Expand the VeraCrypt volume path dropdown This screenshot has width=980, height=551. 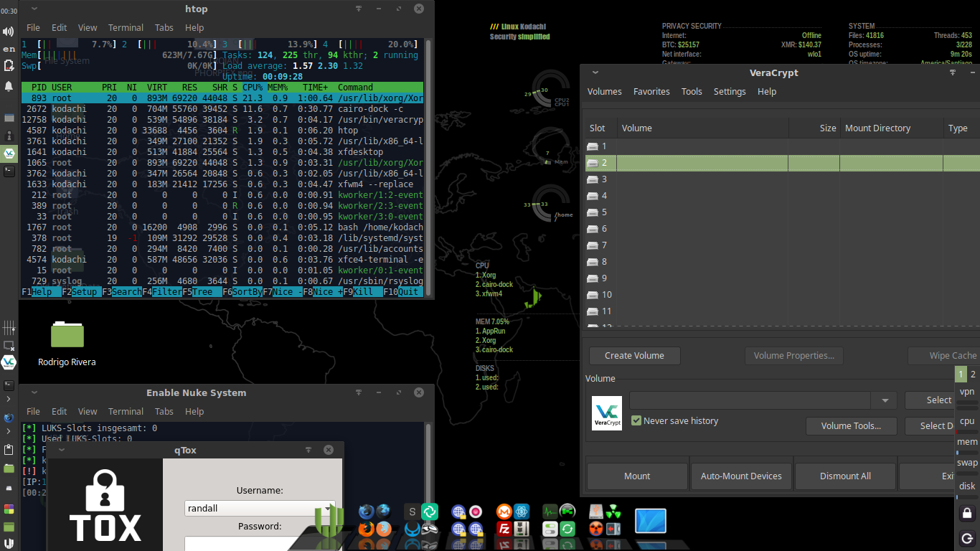pyautogui.click(x=884, y=400)
